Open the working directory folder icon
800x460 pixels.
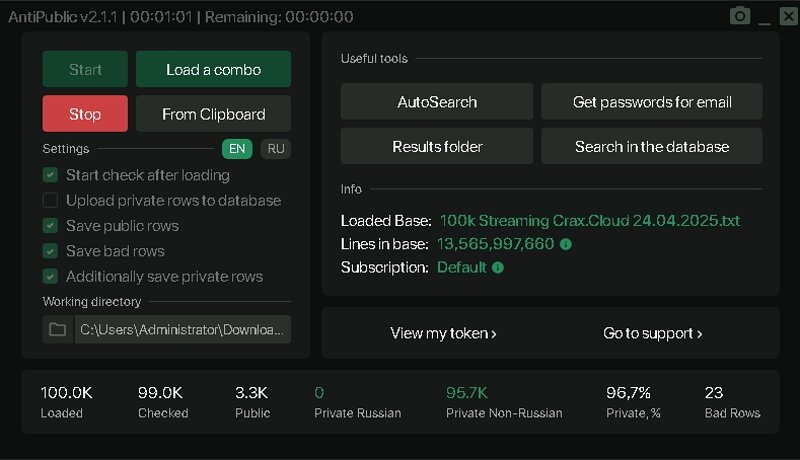(58, 329)
